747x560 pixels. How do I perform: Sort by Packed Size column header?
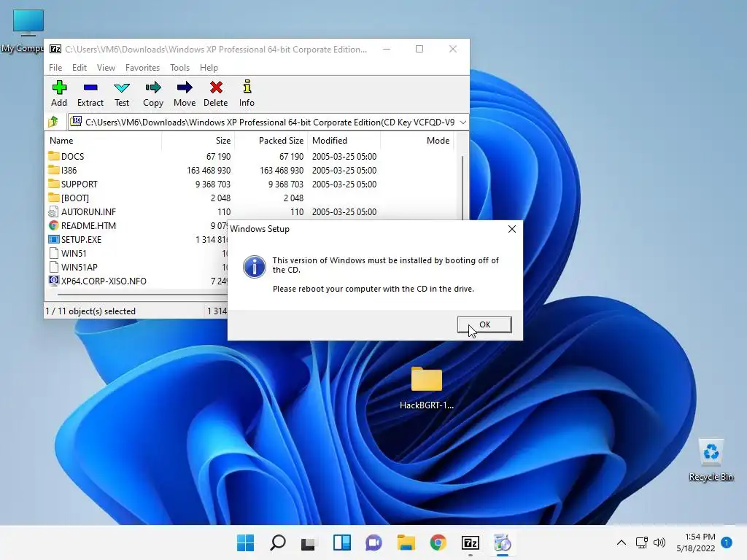[271, 141]
